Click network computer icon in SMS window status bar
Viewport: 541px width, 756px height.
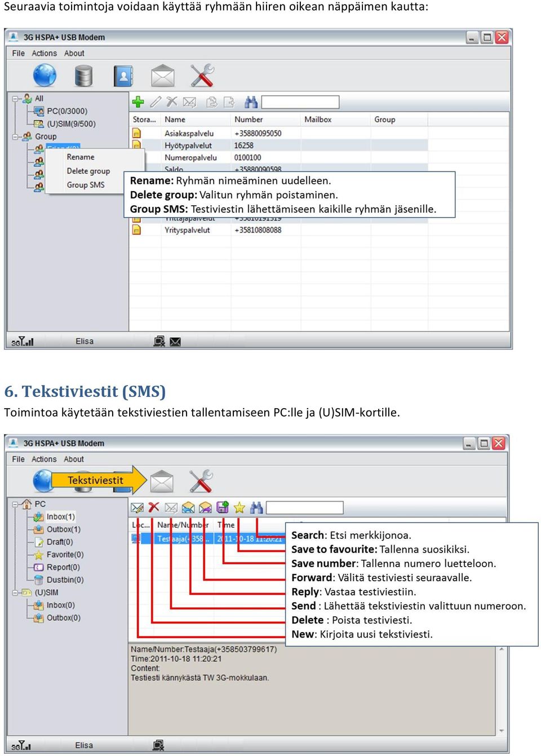pos(159,745)
